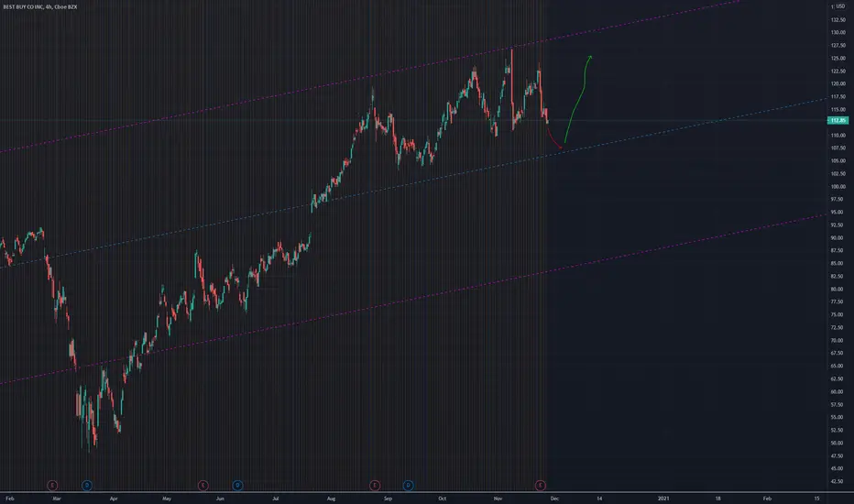Click the 95.00 price axis label

(x=837, y=212)
